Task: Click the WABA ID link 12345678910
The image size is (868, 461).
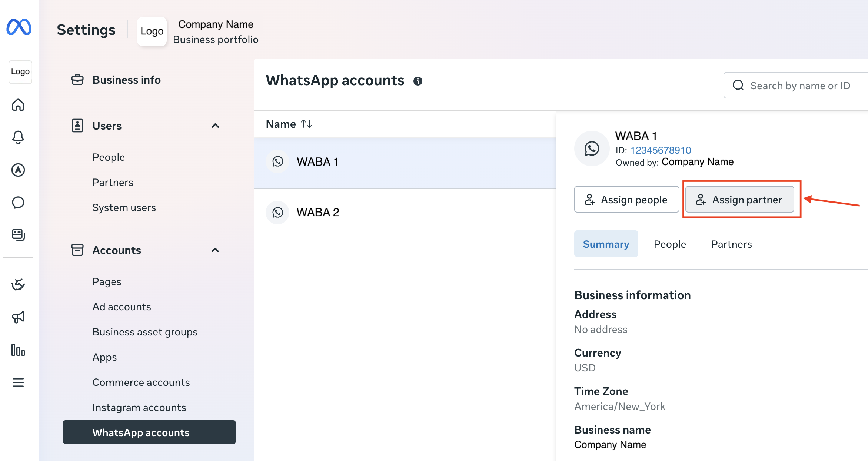Action: click(661, 150)
